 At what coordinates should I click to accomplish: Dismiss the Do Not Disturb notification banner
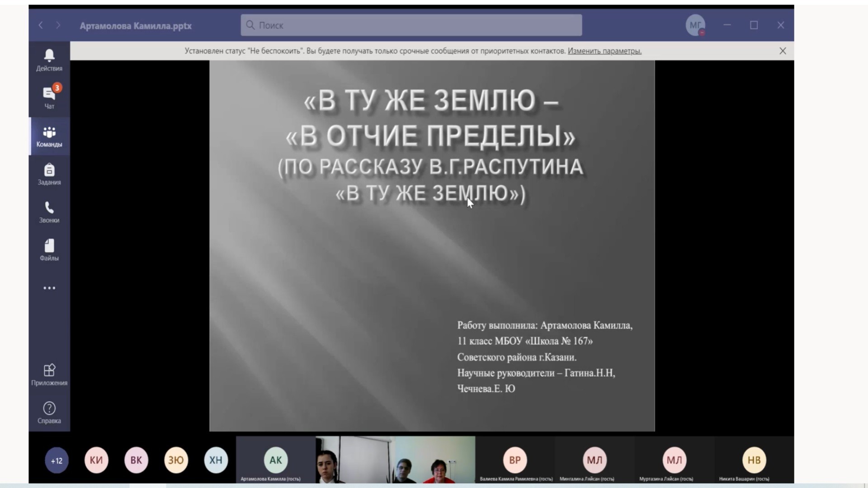tap(783, 51)
